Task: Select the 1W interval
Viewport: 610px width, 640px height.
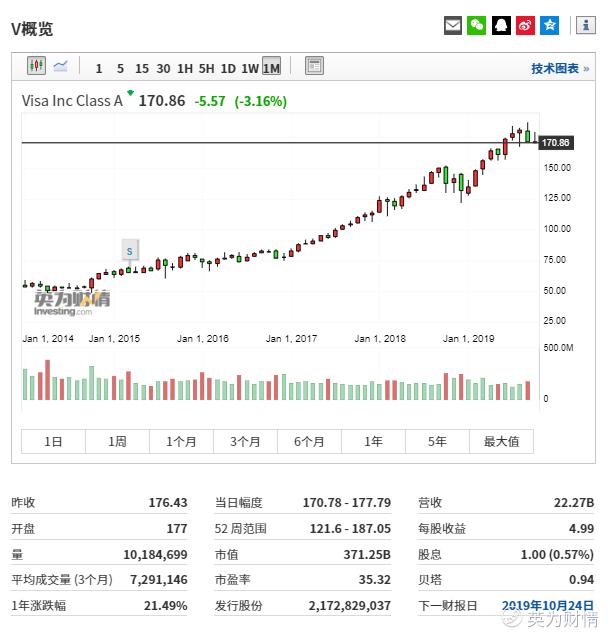Action: (250, 68)
